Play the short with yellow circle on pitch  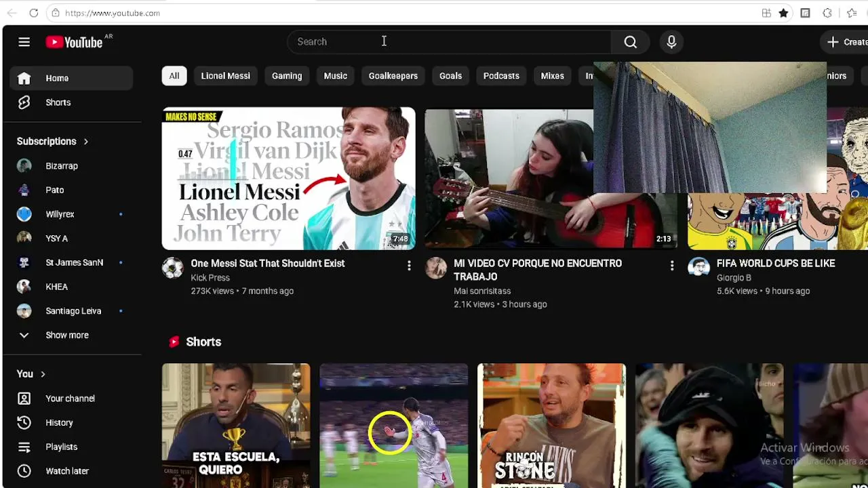click(x=394, y=426)
